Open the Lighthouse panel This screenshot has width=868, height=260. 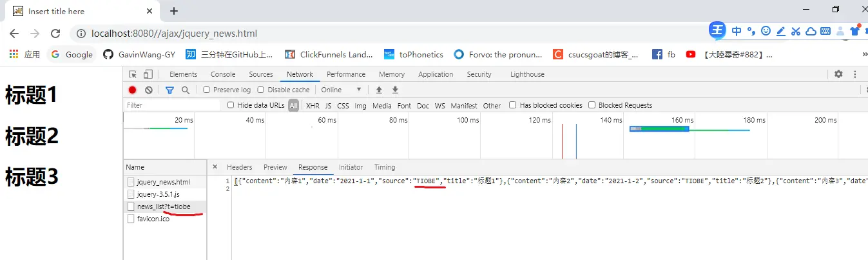[x=527, y=74]
